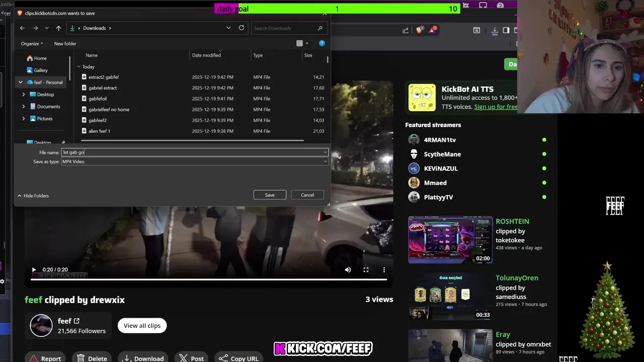This screenshot has width=644, height=362.
Task: Open video player more options menu
Action: [x=384, y=270]
